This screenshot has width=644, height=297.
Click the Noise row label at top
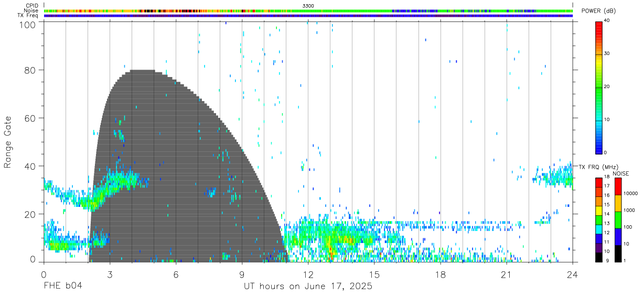[x=31, y=10]
